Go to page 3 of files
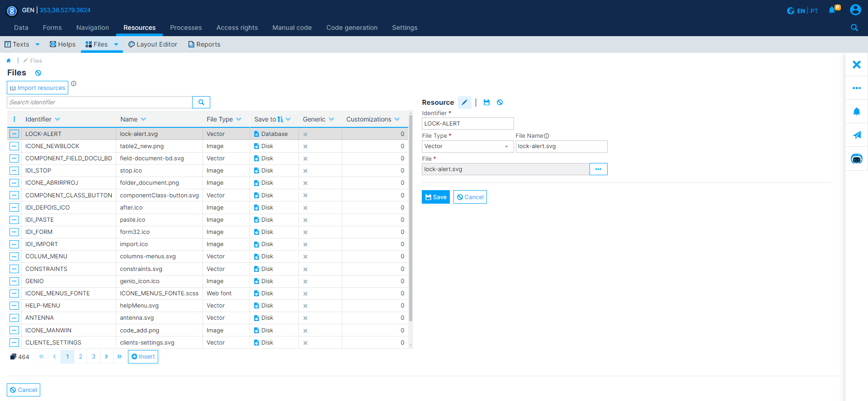The height and width of the screenshot is (401, 868). coord(94,357)
